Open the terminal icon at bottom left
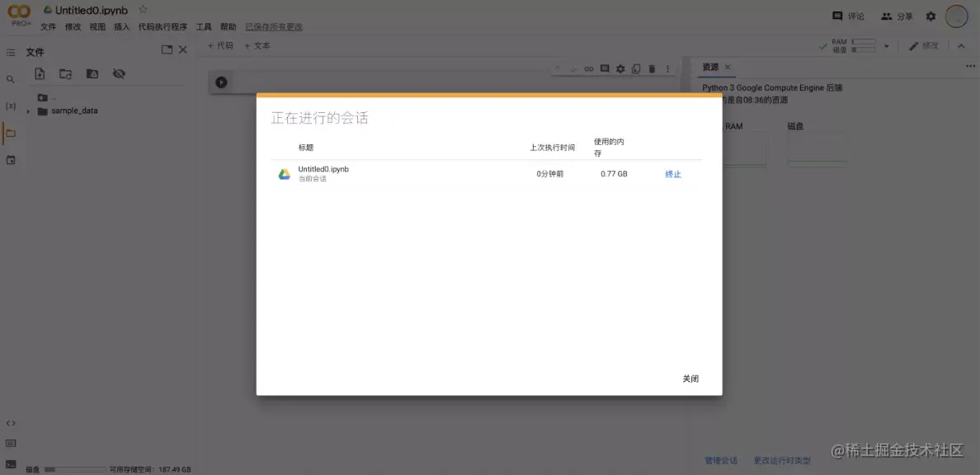Image resolution: width=980 pixels, height=475 pixels. pyautogui.click(x=11, y=463)
